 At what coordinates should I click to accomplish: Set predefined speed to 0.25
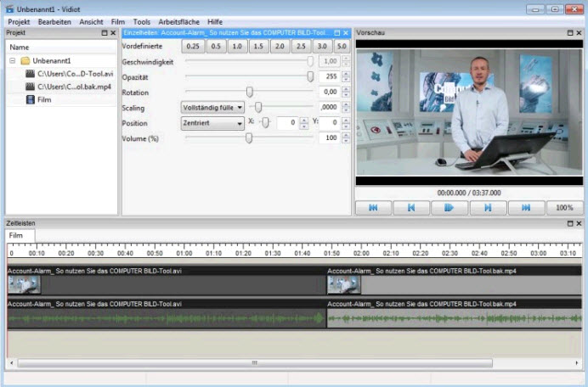[193, 47]
